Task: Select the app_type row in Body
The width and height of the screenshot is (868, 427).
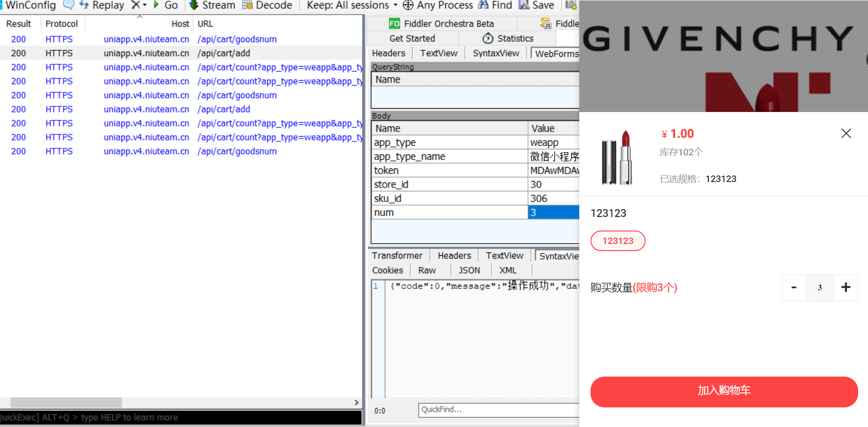Action: tap(475, 142)
